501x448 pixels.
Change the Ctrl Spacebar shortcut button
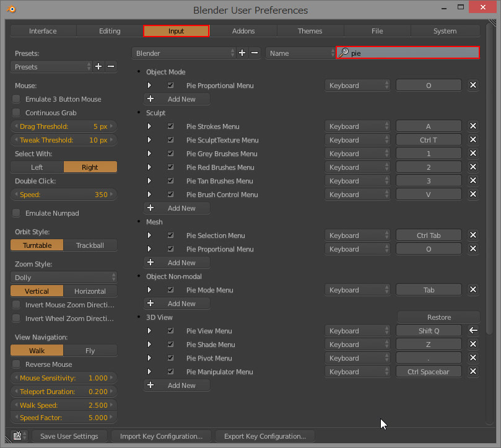coord(429,372)
